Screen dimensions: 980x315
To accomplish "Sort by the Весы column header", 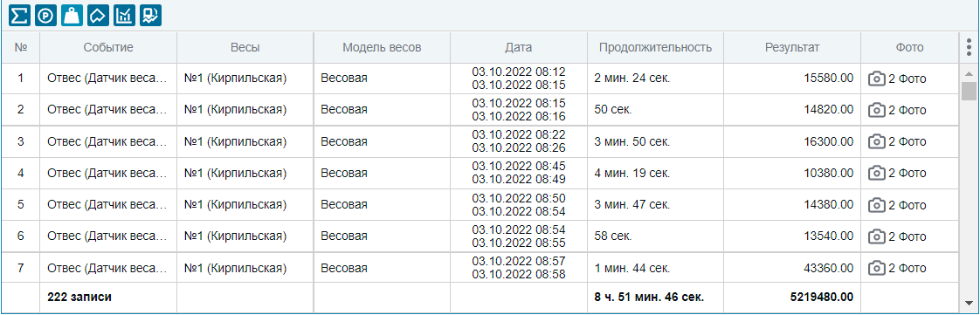I will point(245,47).
